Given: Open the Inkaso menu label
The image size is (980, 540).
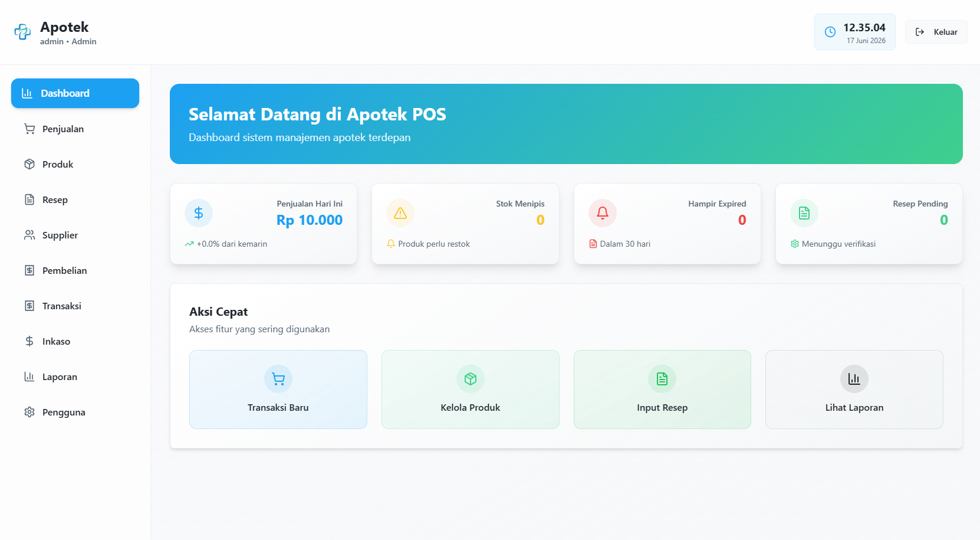Looking at the screenshot, I should pyautogui.click(x=56, y=341).
